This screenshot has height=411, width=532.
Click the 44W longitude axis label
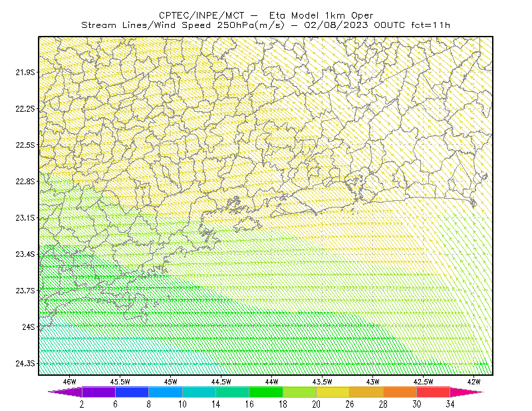[x=272, y=382]
